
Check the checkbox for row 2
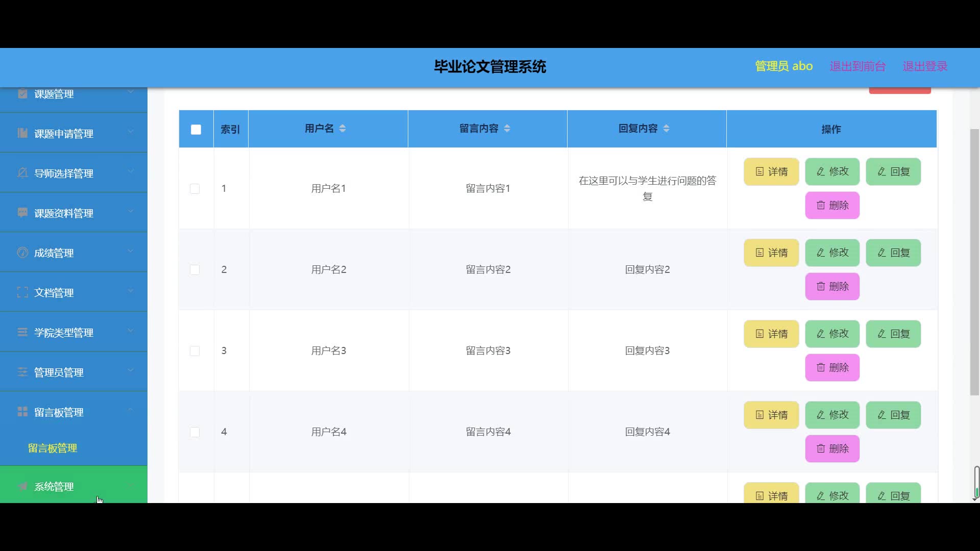click(x=194, y=270)
